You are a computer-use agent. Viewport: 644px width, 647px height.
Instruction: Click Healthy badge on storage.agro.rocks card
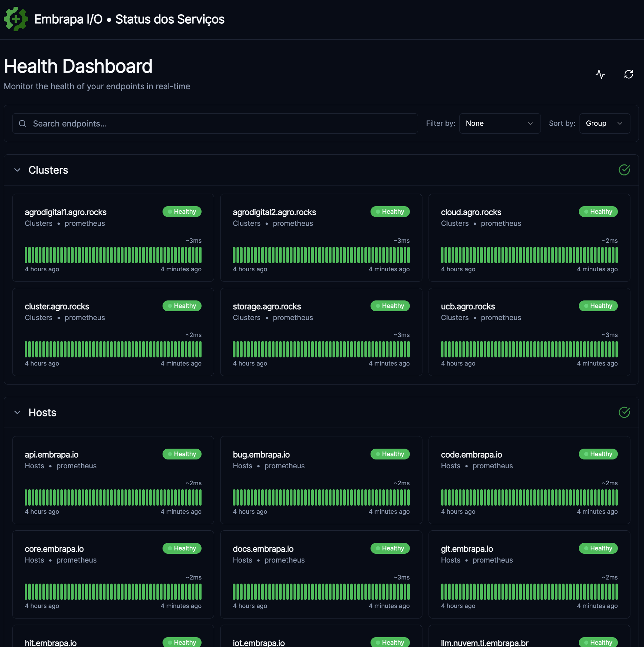(x=390, y=306)
